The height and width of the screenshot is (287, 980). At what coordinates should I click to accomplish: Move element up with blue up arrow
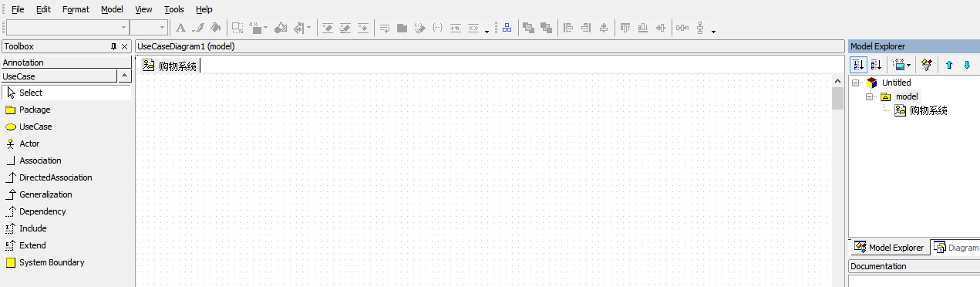pos(949,66)
